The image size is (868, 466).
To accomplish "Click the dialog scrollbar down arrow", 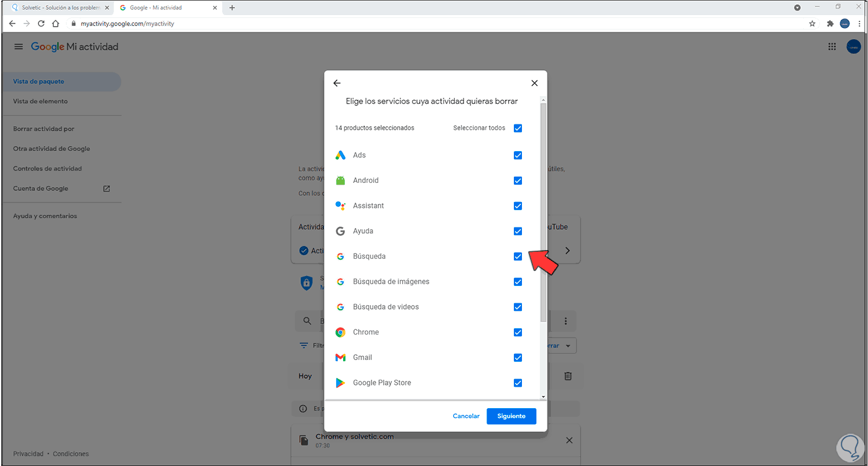I will point(543,397).
